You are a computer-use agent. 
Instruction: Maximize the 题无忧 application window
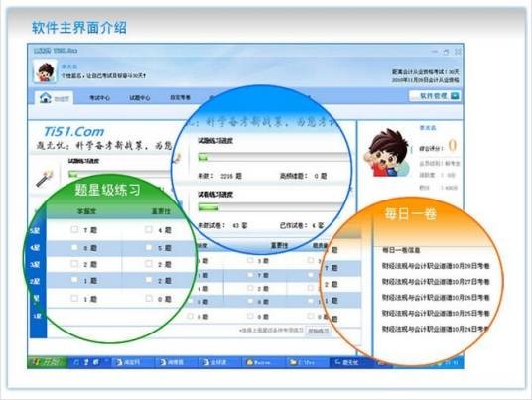[446, 52]
